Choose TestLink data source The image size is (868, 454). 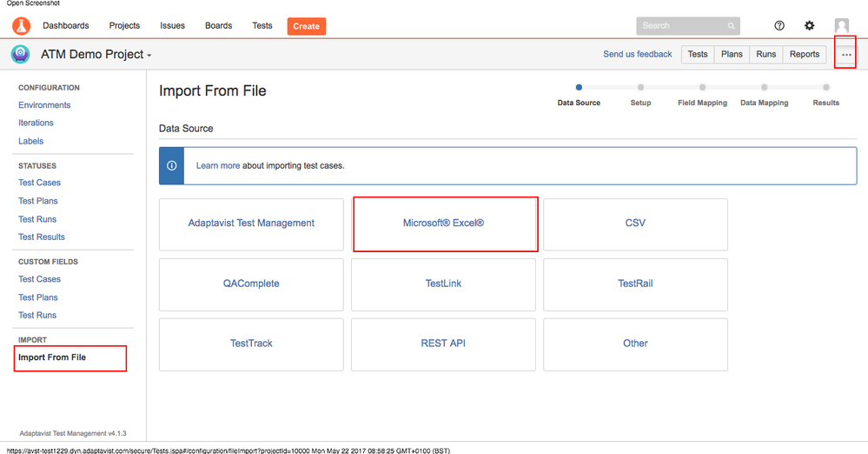[x=443, y=285]
